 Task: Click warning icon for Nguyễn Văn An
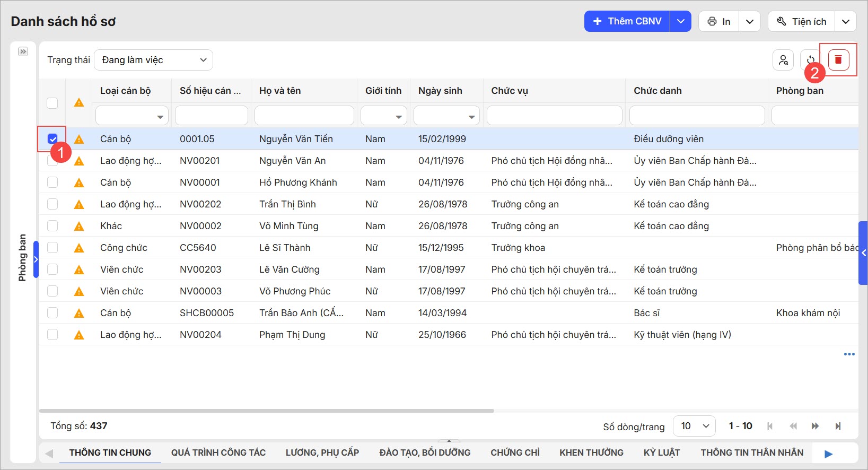click(x=79, y=161)
